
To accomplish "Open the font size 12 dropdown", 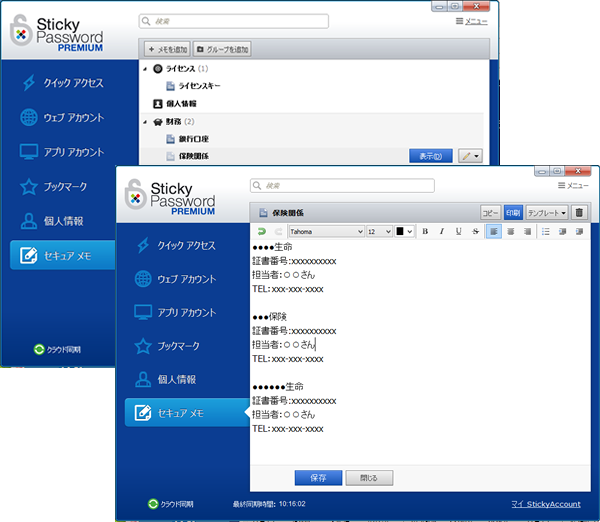I will coord(379,232).
